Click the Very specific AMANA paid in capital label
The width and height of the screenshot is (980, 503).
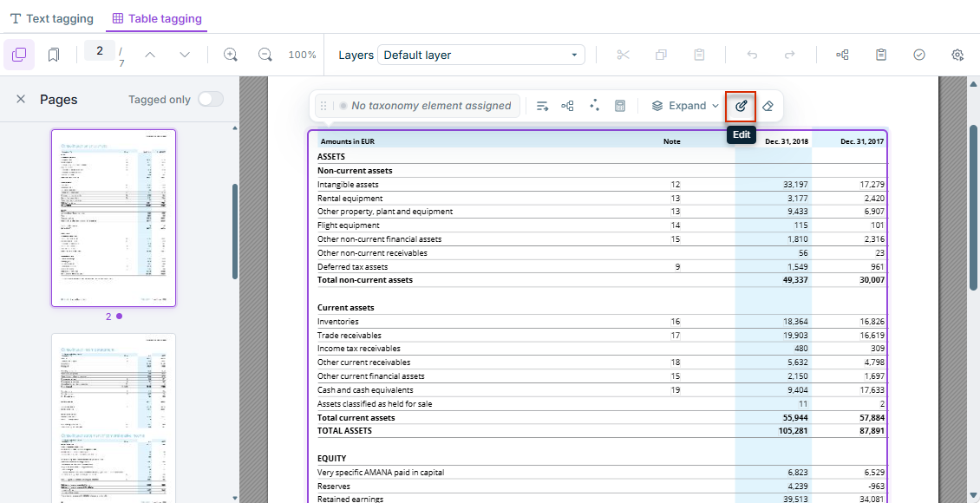[x=381, y=473]
